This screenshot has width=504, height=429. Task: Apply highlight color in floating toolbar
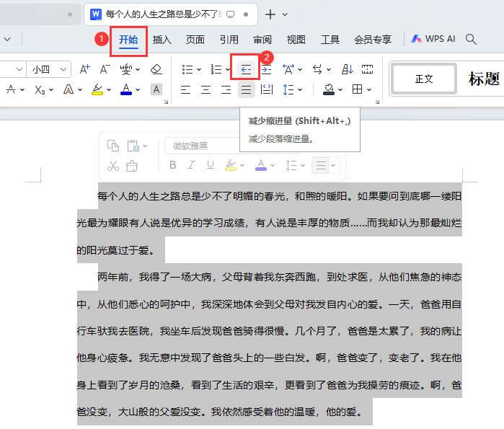[231, 165]
